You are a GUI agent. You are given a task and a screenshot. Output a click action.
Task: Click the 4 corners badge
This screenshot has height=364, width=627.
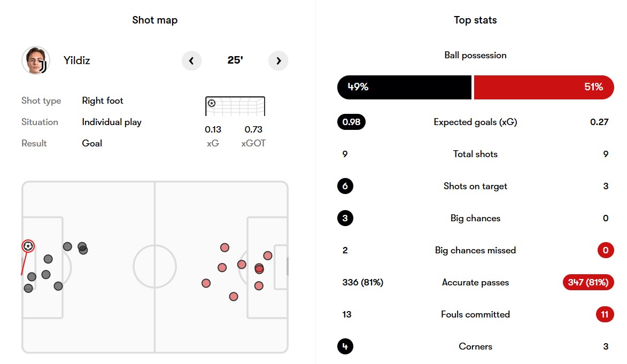[345, 346]
